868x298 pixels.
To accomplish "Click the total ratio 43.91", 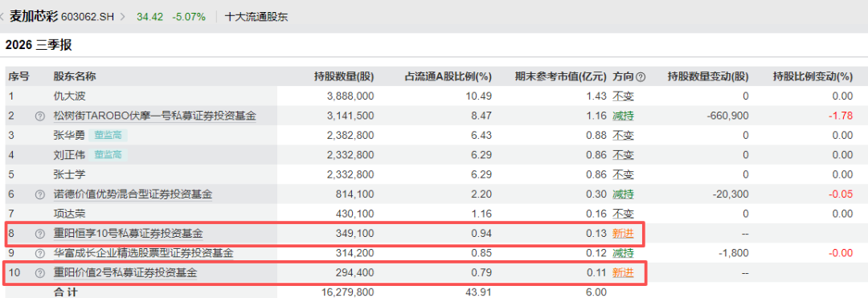I will point(480,292).
